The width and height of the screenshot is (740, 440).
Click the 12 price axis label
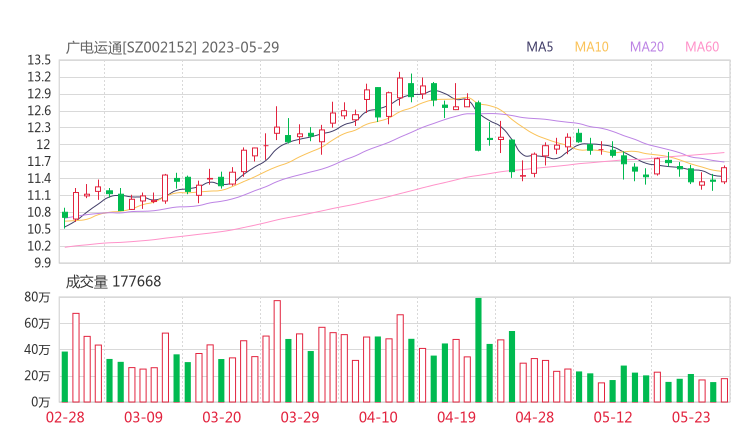[x=43, y=144]
